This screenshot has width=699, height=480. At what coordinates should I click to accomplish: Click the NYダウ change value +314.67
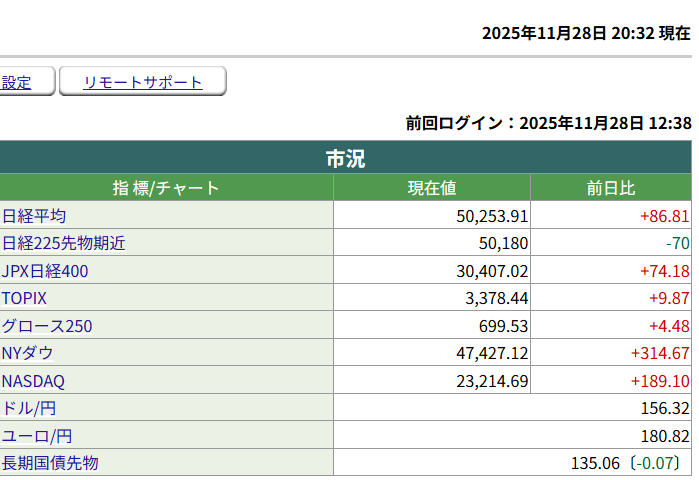click(x=660, y=353)
